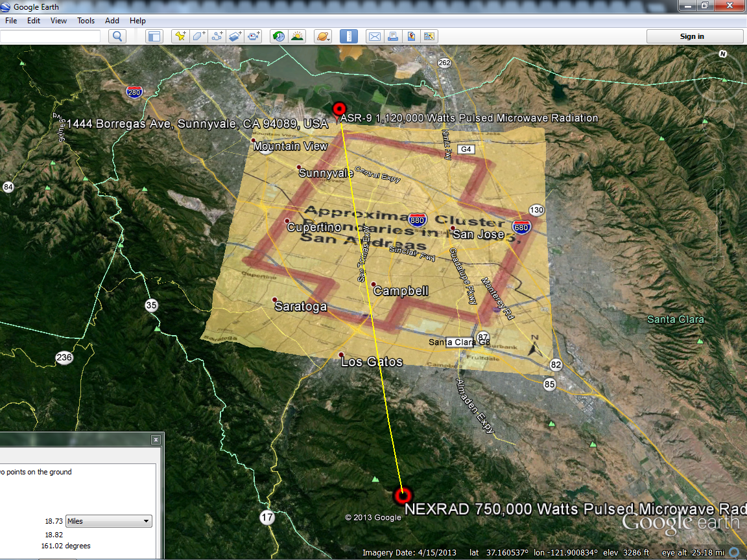Add a placemark with the pushpin icon
The image size is (747, 560).
[x=180, y=36]
